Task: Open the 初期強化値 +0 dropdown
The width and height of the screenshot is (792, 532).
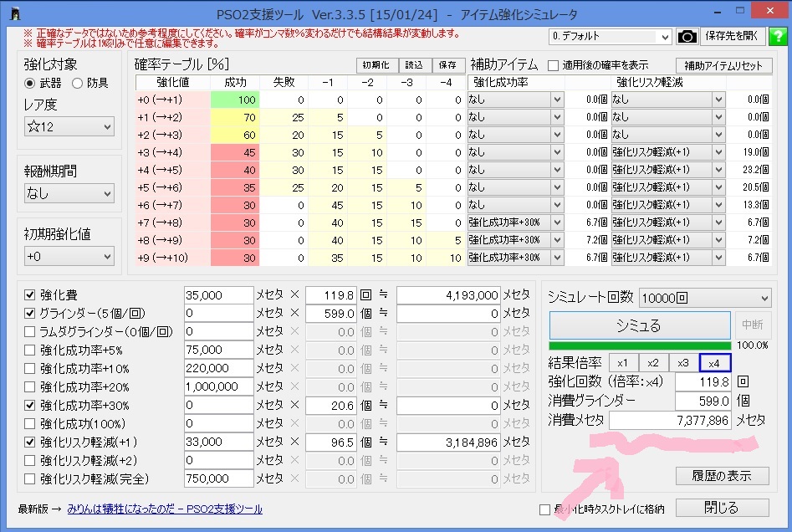Action: pos(69,256)
